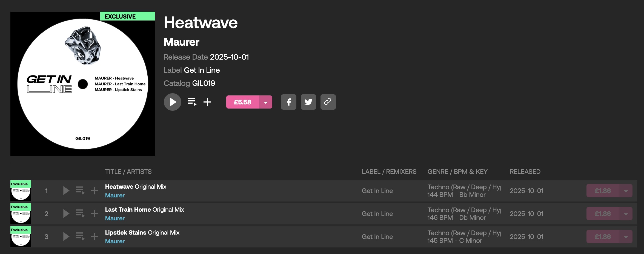Play the Last Train Home track
This screenshot has height=254, width=644.
pyautogui.click(x=66, y=214)
